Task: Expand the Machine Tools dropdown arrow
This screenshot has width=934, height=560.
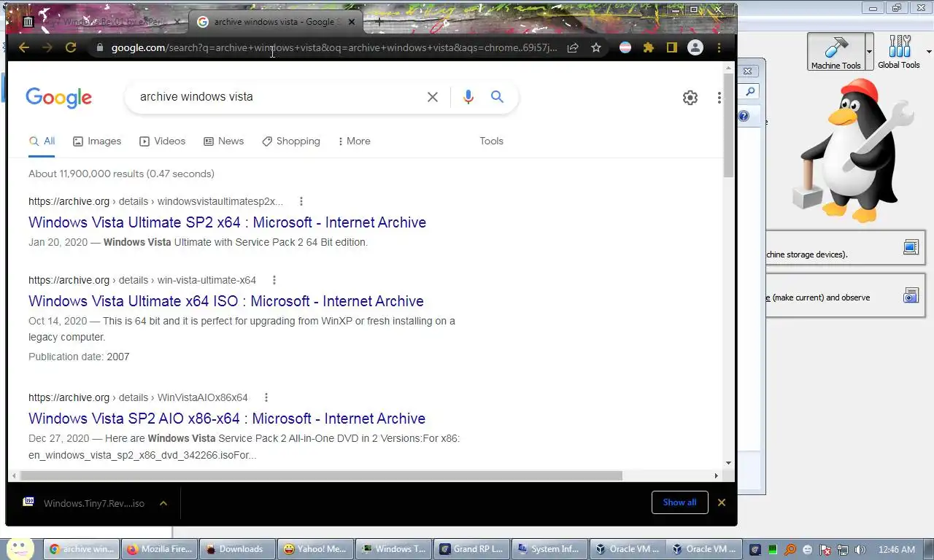Action: click(869, 52)
